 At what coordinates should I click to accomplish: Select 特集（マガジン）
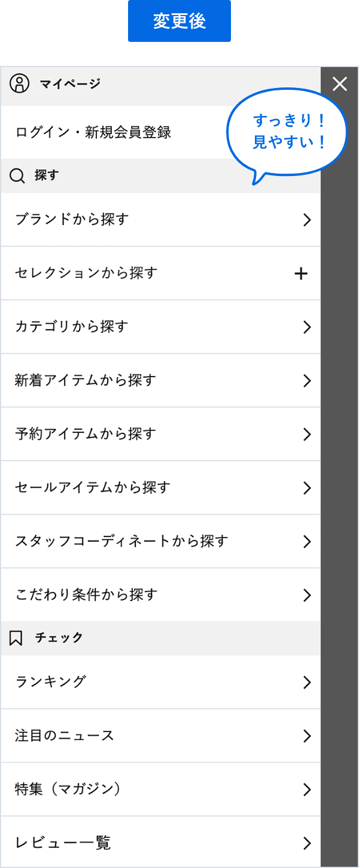pyautogui.click(x=68, y=790)
